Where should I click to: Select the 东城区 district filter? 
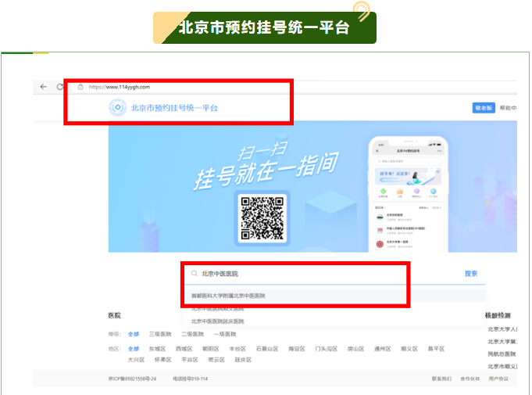157,349
